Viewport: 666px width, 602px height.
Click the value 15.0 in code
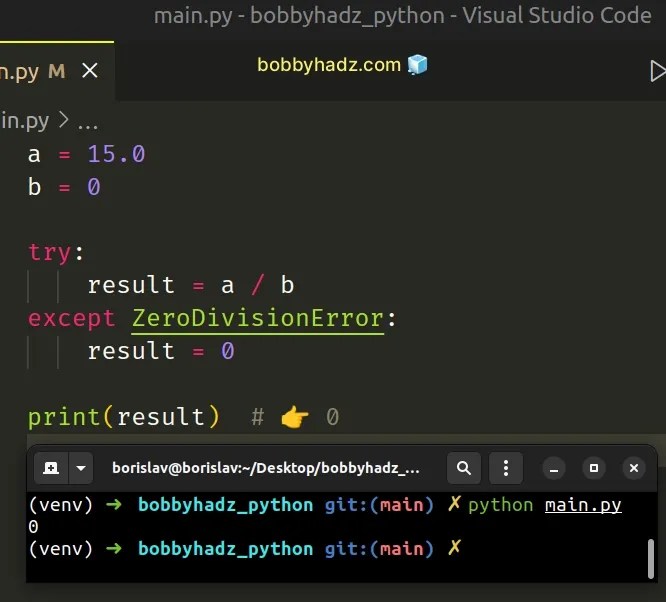pyautogui.click(x=116, y=154)
